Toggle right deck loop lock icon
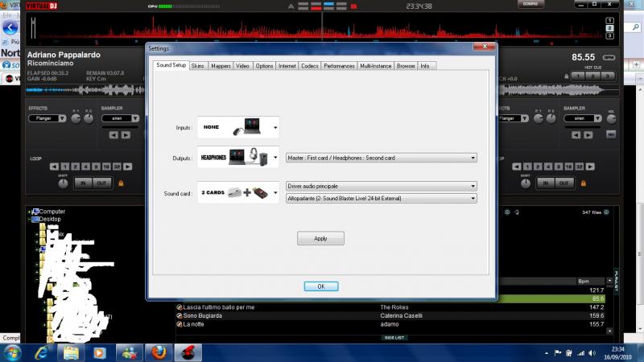 coord(583,183)
